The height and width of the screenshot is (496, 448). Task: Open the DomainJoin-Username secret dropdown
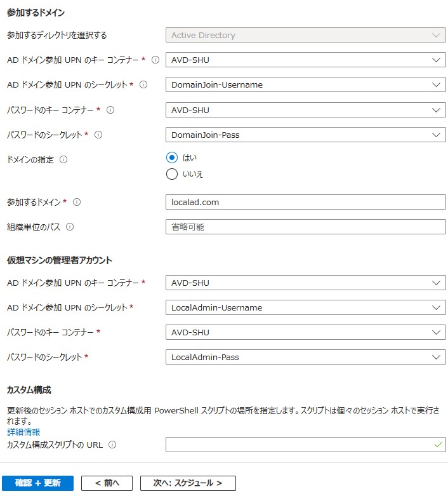click(305, 84)
